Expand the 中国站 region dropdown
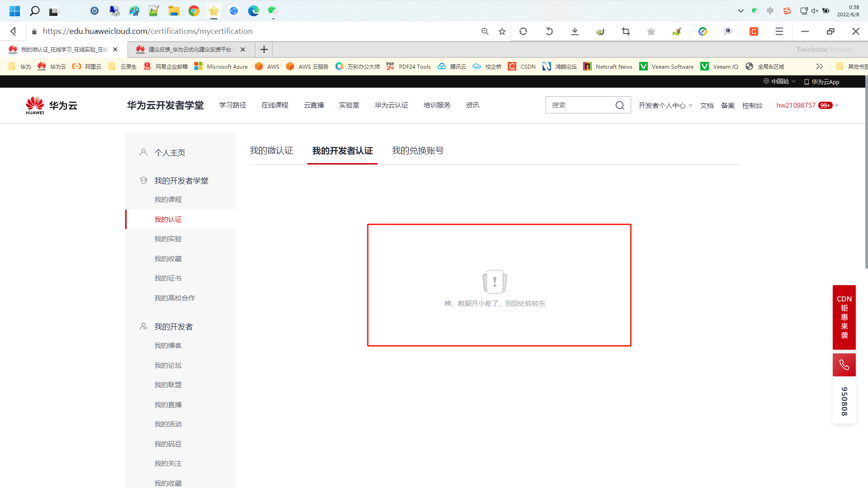This screenshot has width=868, height=488. 780,81
